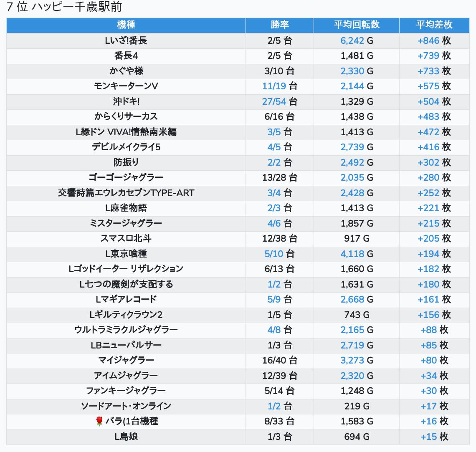Select machine name Lマギアレコード
The width and height of the screenshot is (476, 452).
click(126, 299)
